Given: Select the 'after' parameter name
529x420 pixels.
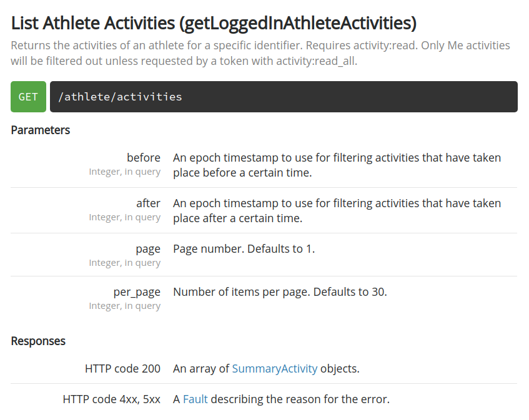Looking at the screenshot, I should click(149, 203).
